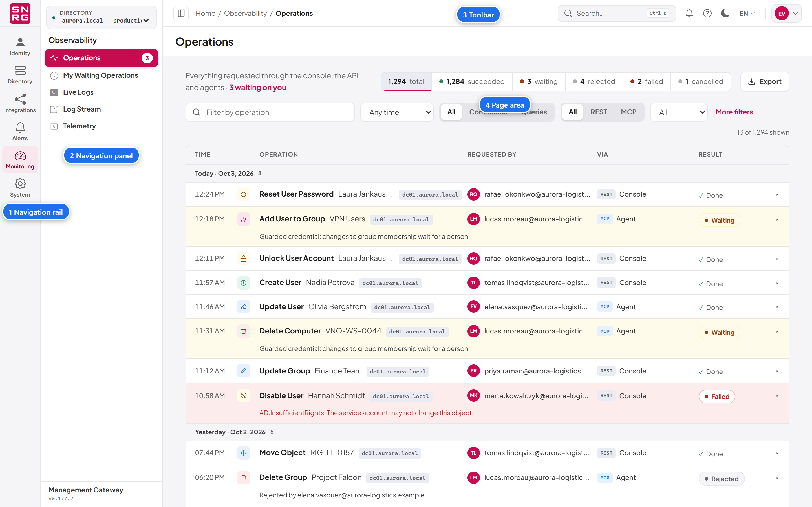Show only the 2 failed operations
The image size is (812, 507).
pos(646,81)
